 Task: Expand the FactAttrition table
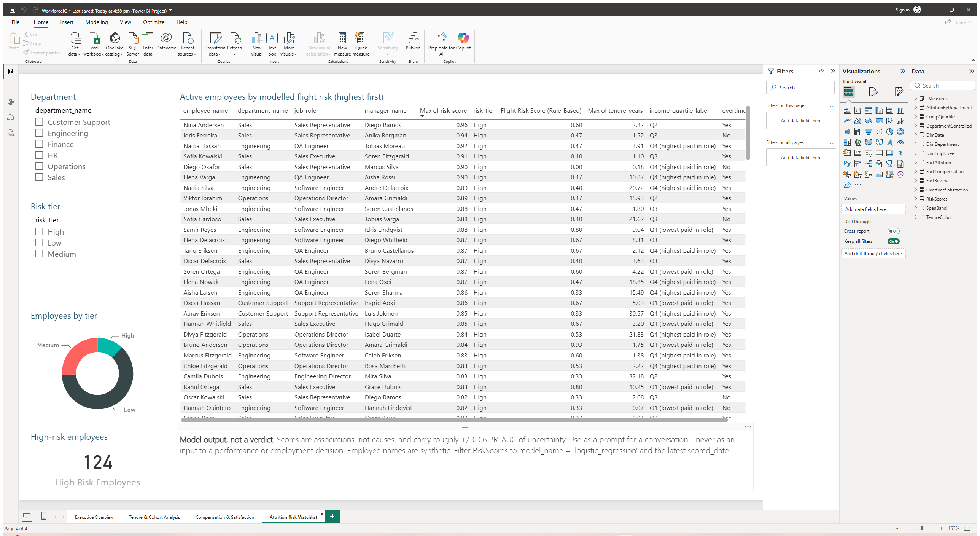point(916,162)
